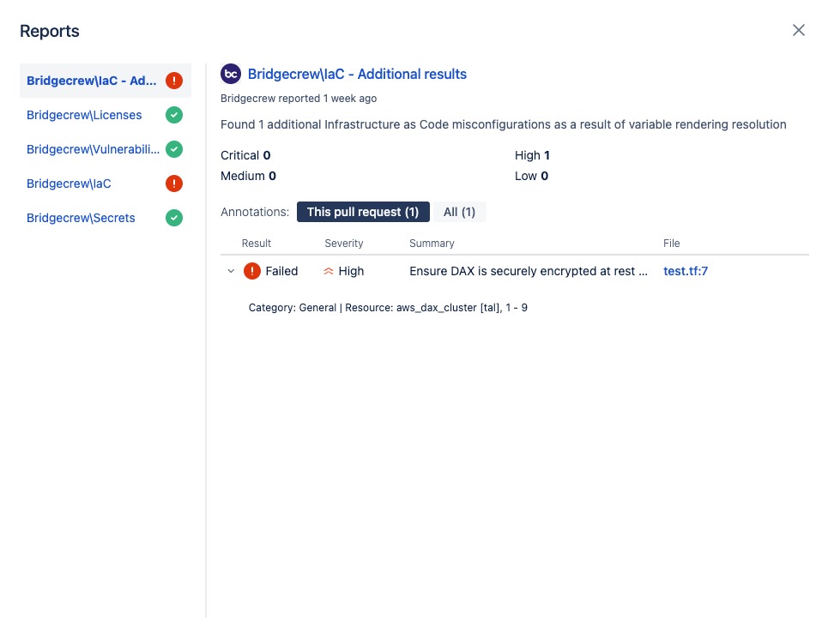Close the Reports dialog with the X icon

[x=799, y=30]
